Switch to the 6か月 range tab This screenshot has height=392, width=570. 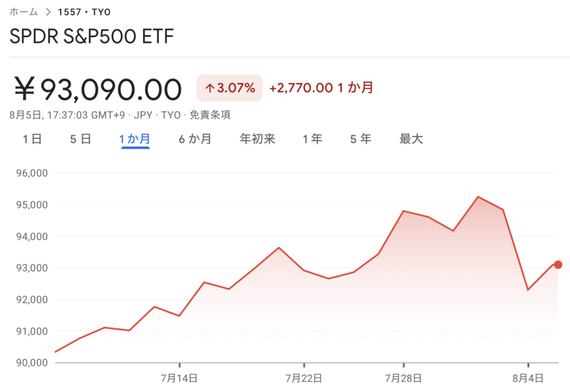click(x=195, y=139)
